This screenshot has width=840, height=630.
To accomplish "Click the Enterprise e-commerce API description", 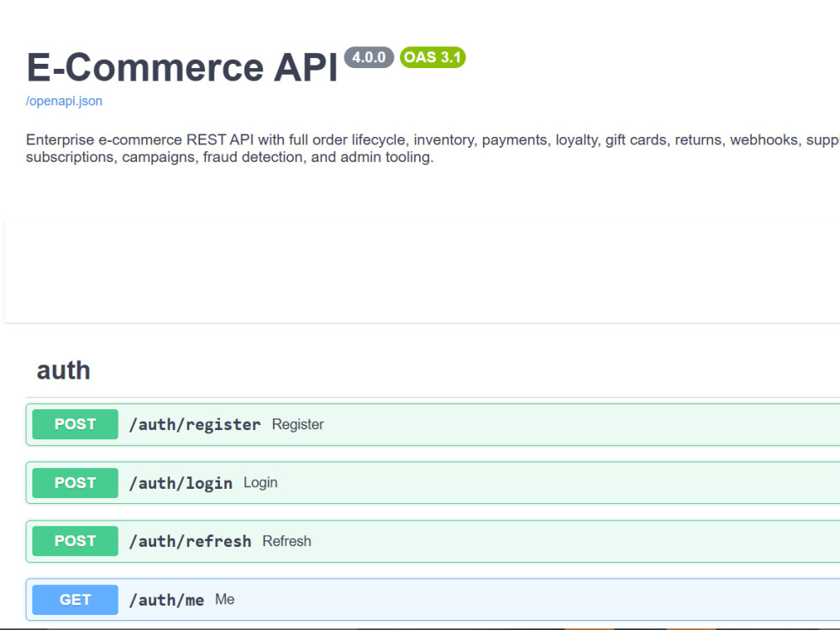I will 433,149.
